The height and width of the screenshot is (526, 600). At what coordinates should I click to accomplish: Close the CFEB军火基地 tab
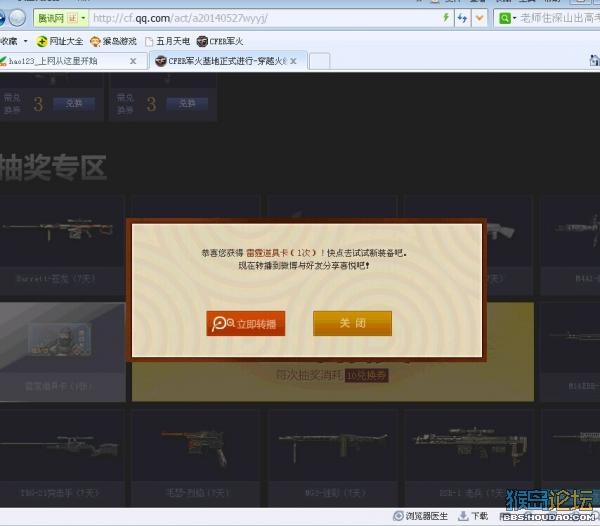(x=293, y=61)
